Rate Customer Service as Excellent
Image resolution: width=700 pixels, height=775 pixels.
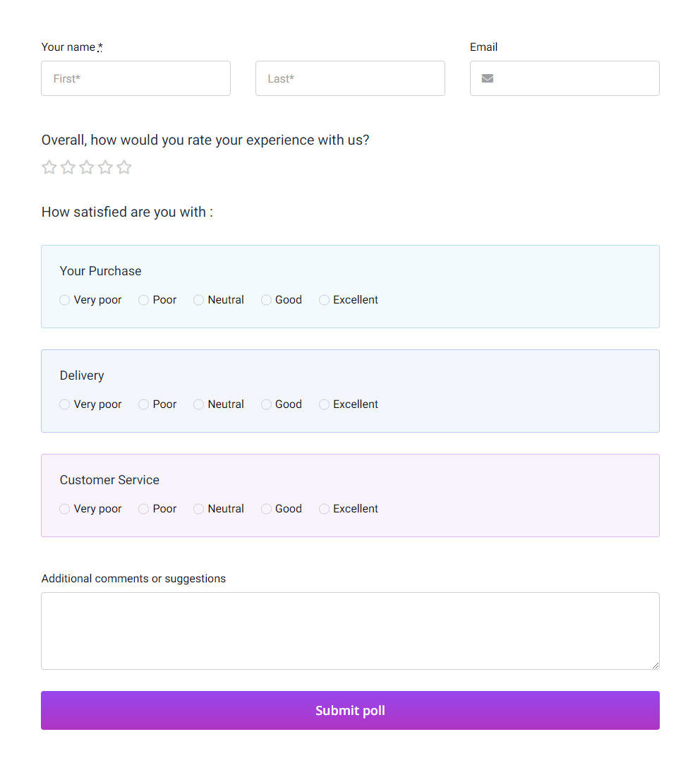pyautogui.click(x=325, y=509)
